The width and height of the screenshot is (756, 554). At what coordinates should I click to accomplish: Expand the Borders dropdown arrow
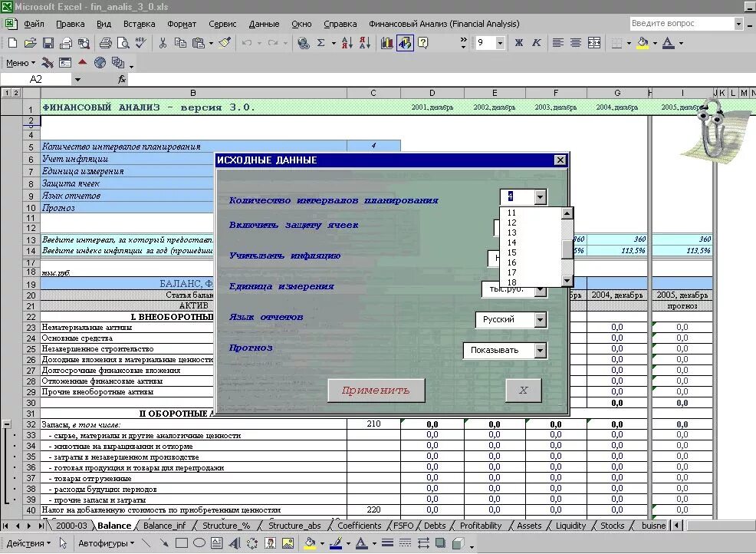[x=629, y=43]
